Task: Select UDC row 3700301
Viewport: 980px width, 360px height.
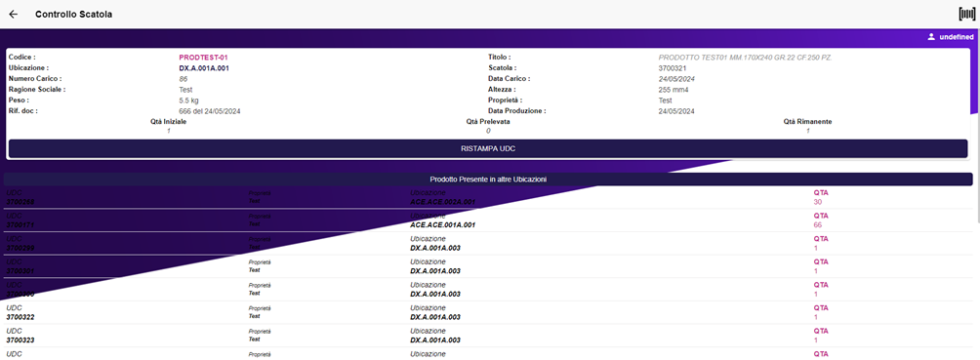Action: click(x=488, y=267)
